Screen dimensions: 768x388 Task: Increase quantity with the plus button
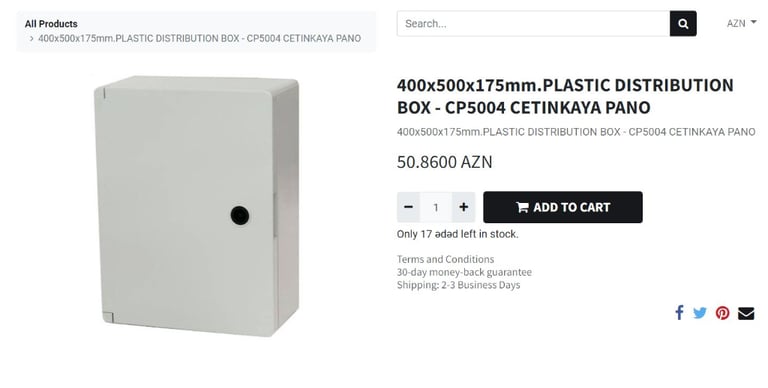click(463, 207)
